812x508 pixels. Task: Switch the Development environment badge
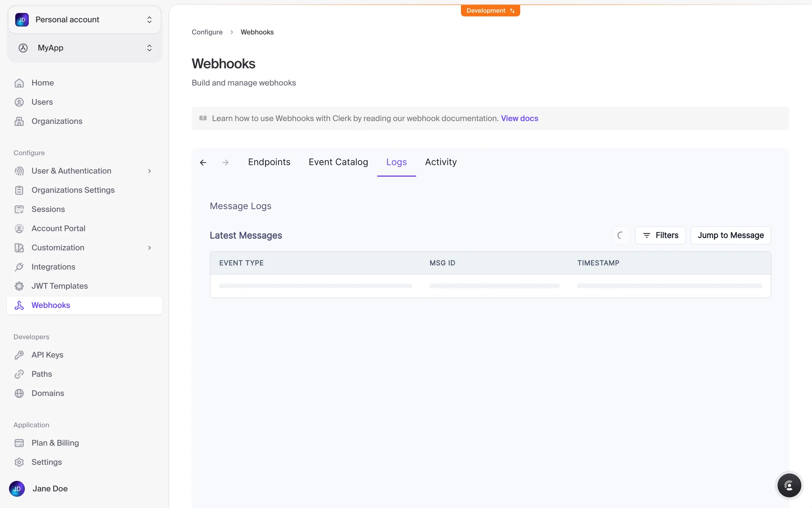coord(490,11)
